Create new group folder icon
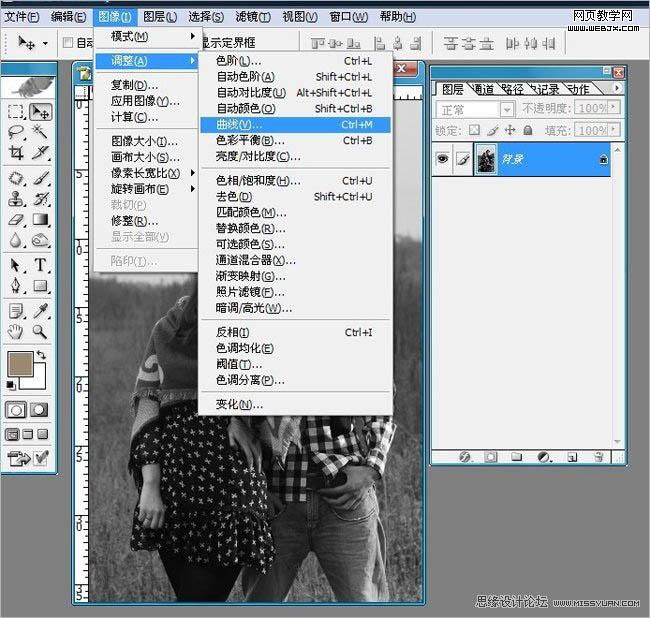This screenshot has width=650, height=618. (x=517, y=457)
